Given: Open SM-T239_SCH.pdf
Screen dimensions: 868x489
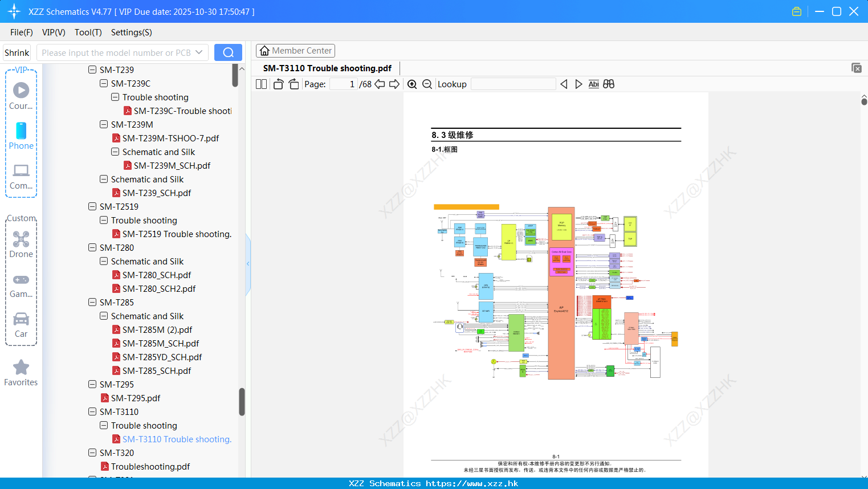Looking at the screenshot, I should [152, 193].
